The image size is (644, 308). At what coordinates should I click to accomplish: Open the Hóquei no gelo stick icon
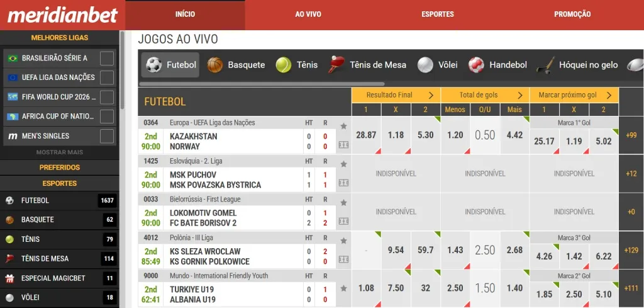click(x=545, y=65)
